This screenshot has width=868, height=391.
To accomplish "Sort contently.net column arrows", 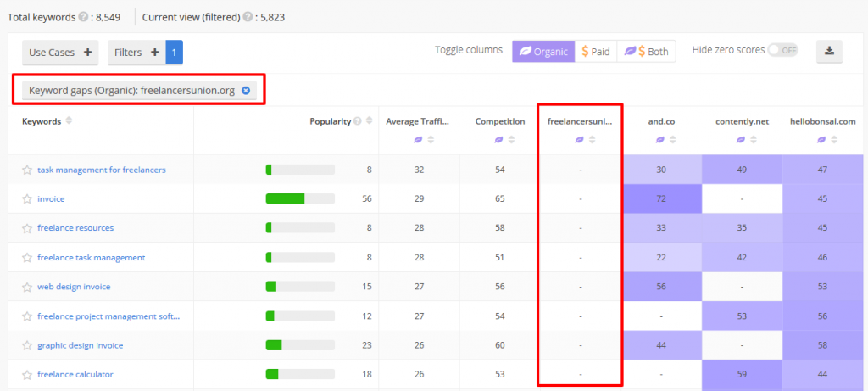I will 754,140.
